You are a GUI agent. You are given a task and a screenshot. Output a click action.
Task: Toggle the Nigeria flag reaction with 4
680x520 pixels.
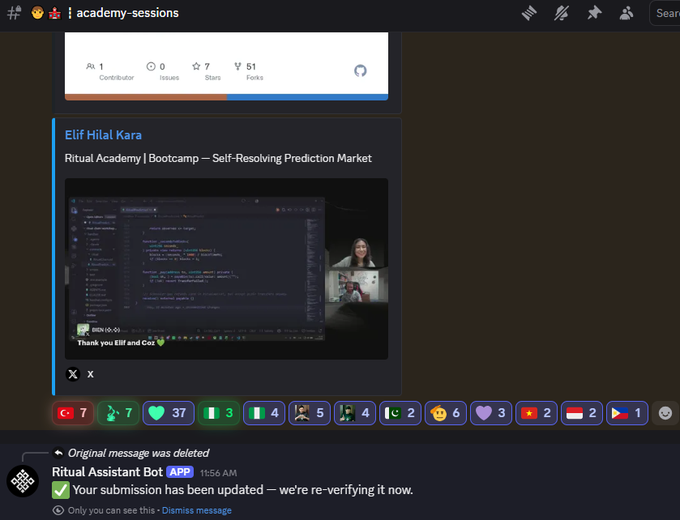coord(264,413)
